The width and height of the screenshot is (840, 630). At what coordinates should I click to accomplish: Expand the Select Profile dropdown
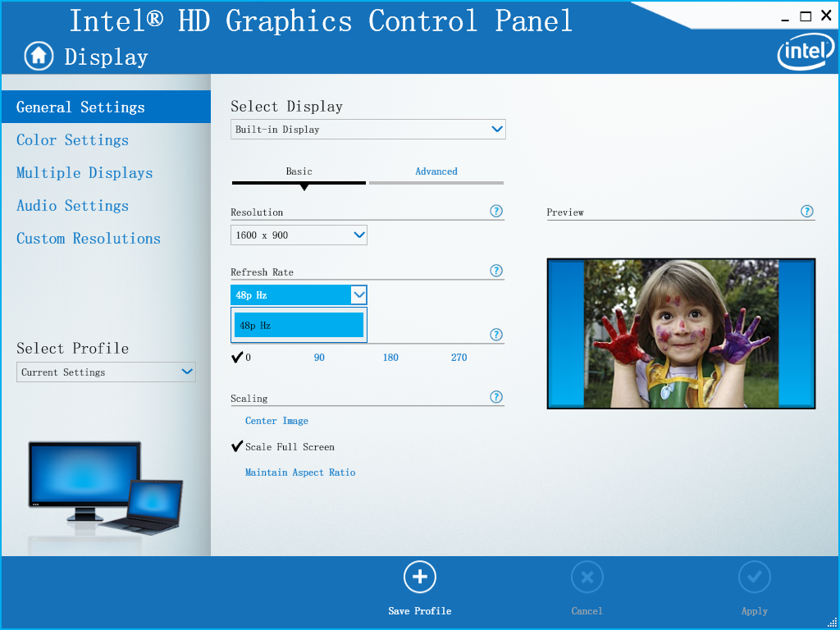click(106, 372)
